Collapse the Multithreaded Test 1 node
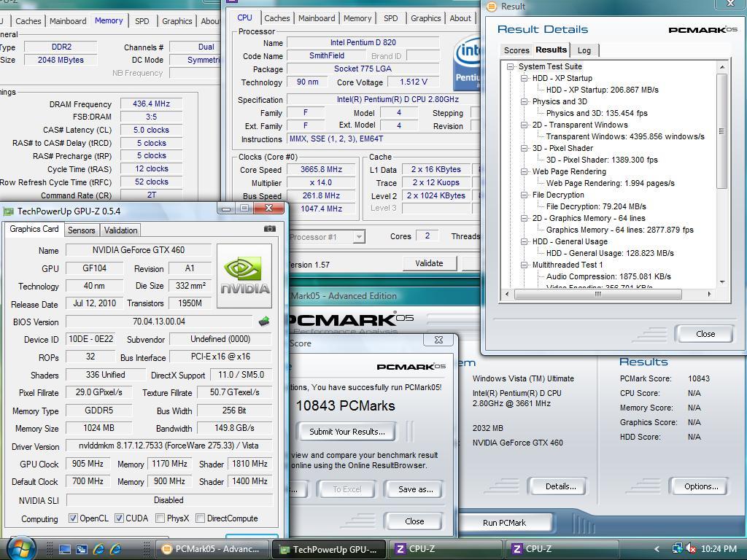 [x=524, y=265]
